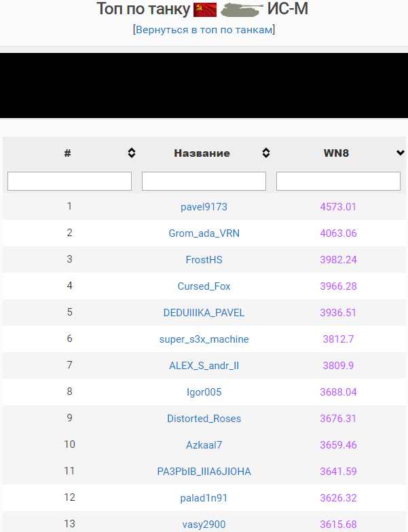The image size is (408, 532).
Task: Open the Grom_ada_VRN player link
Action: pyautogui.click(x=204, y=233)
